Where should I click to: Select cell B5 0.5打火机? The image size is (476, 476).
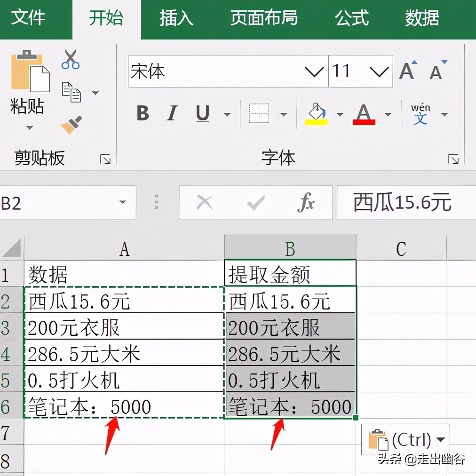click(x=290, y=379)
